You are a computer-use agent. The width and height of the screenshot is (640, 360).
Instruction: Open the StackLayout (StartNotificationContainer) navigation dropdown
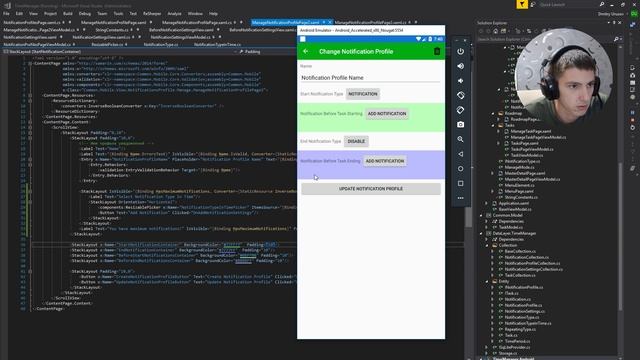119,52
